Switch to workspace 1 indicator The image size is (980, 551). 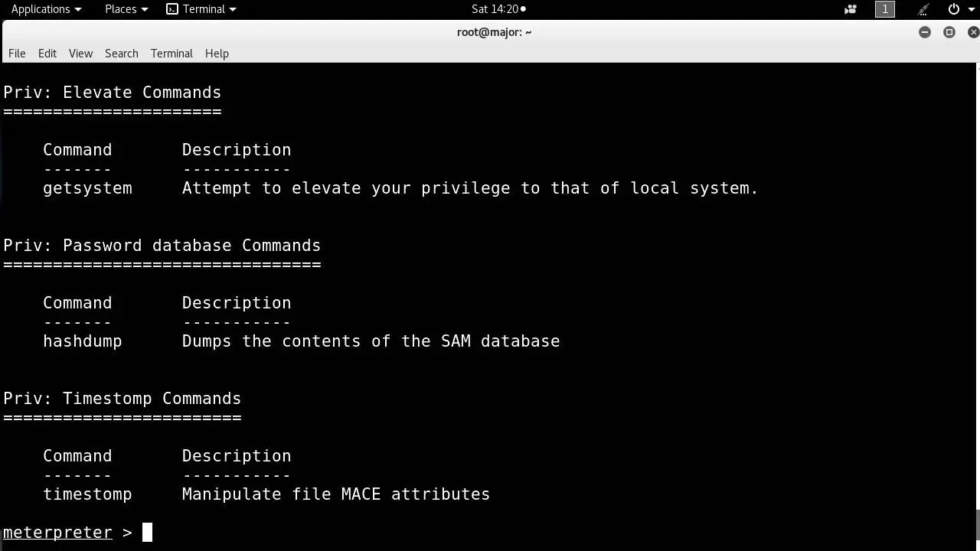tap(885, 9)
